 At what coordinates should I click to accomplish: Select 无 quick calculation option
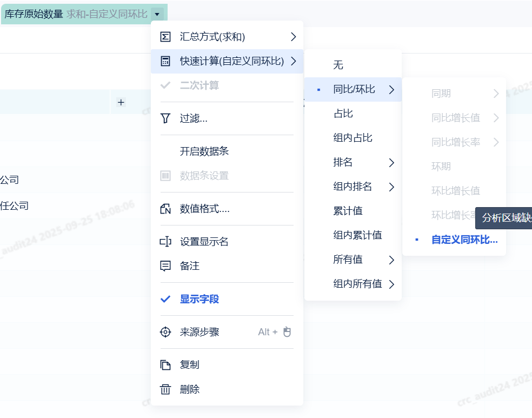point(353,65)
